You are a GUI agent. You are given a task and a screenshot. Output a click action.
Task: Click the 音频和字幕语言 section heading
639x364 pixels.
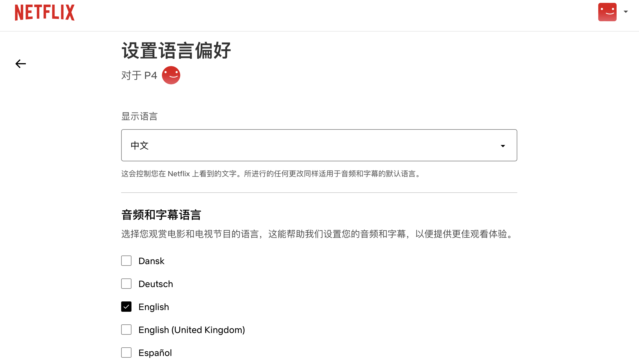pyautogui.click(x=161, y=215)
